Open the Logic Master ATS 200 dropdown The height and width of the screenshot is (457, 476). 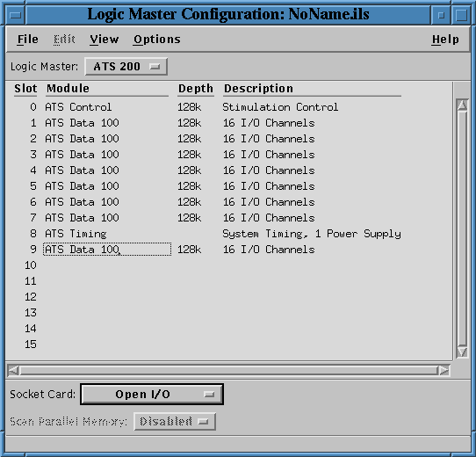[x=126, y=66]
